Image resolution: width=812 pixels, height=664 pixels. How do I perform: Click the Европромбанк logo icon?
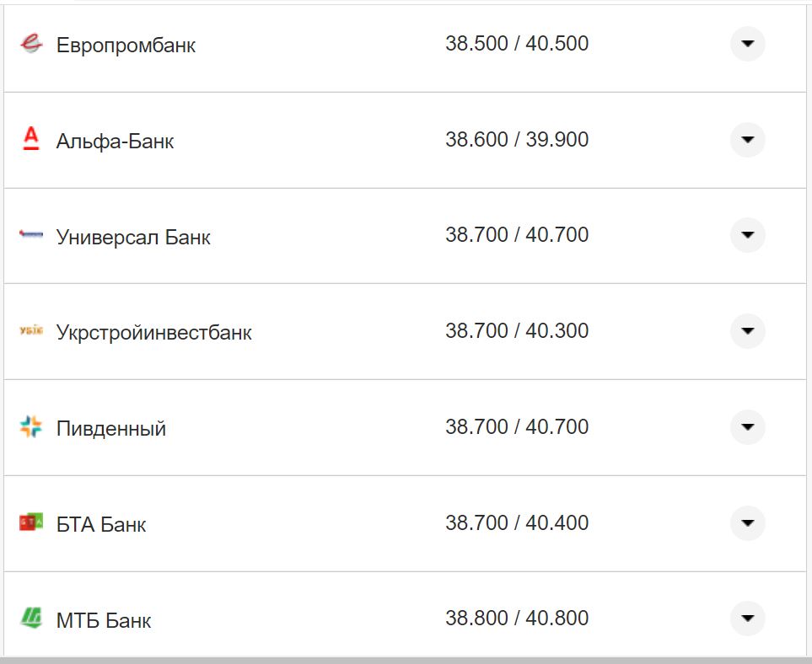(30, 44)
